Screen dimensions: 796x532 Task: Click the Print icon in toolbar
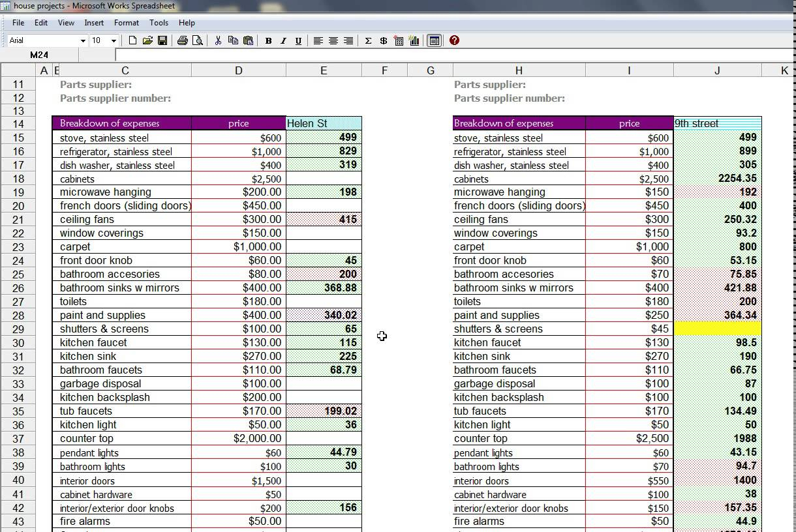(x=183, y=40)
